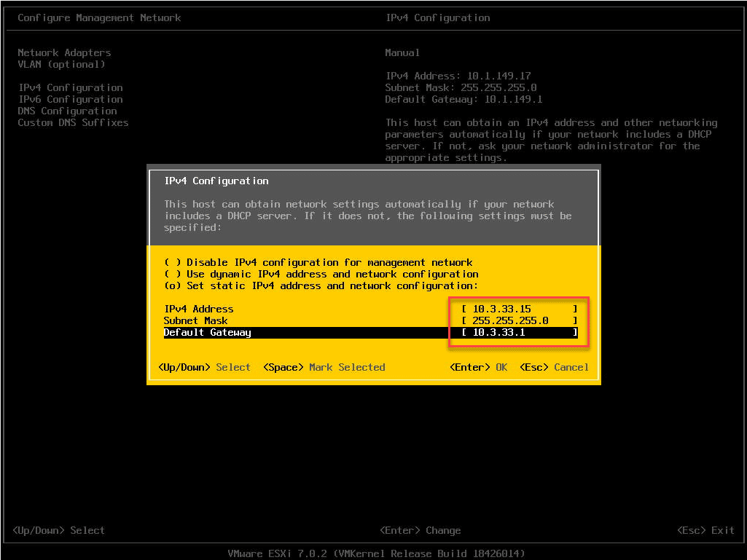Click the Esc Cancel hint
Screen dimensions: 747x560
pos(555,367)
